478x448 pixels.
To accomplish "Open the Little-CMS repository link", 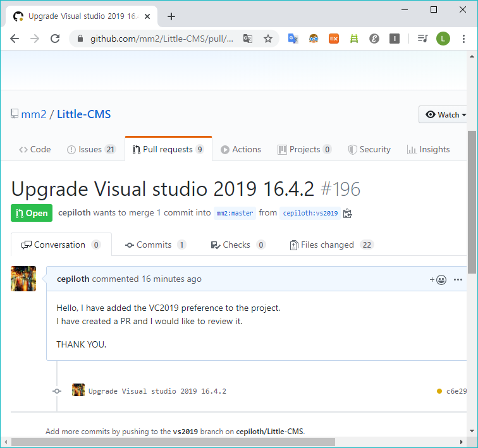I will click(x=84, y=114).
